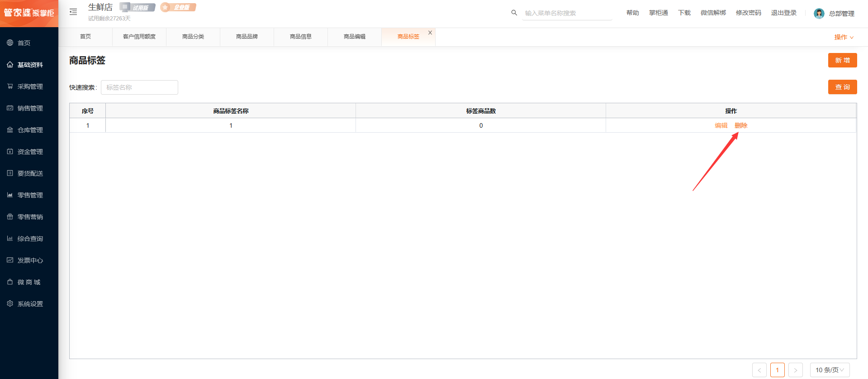Click the chart icon for 零售管理
This screenshot has height=379, width=868.
coord(10,195)
